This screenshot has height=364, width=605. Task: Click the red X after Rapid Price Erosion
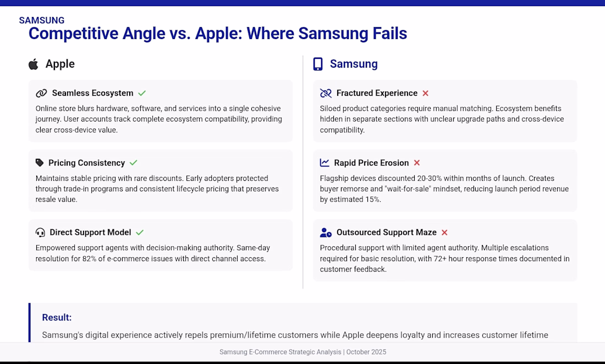pos(417,163)
